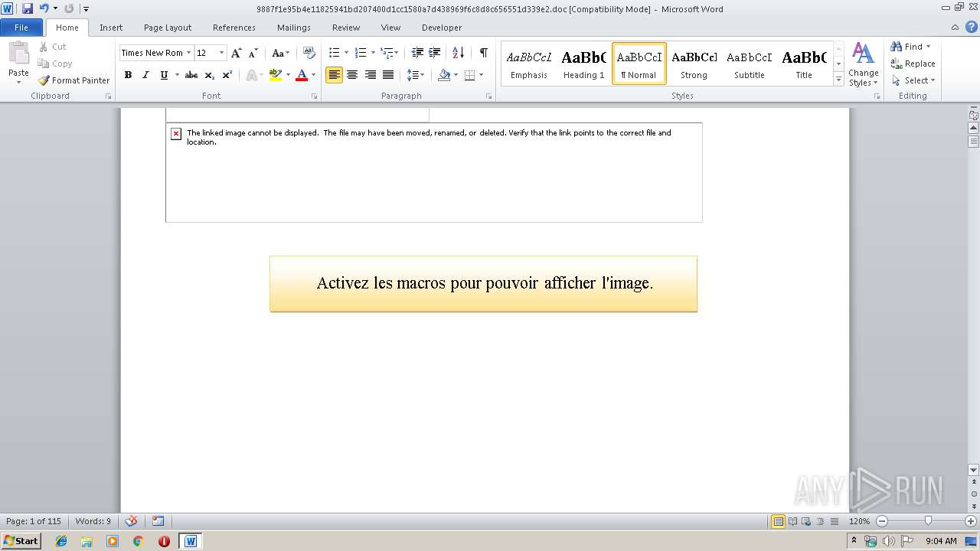Switch to the Developer tab
The width and height of the screenshot is (980, 551).
pyautogui.click(x=442, y=28)
